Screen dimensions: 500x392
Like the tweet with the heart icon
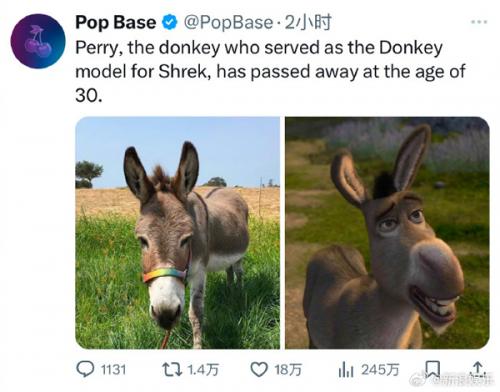[259, 370]
